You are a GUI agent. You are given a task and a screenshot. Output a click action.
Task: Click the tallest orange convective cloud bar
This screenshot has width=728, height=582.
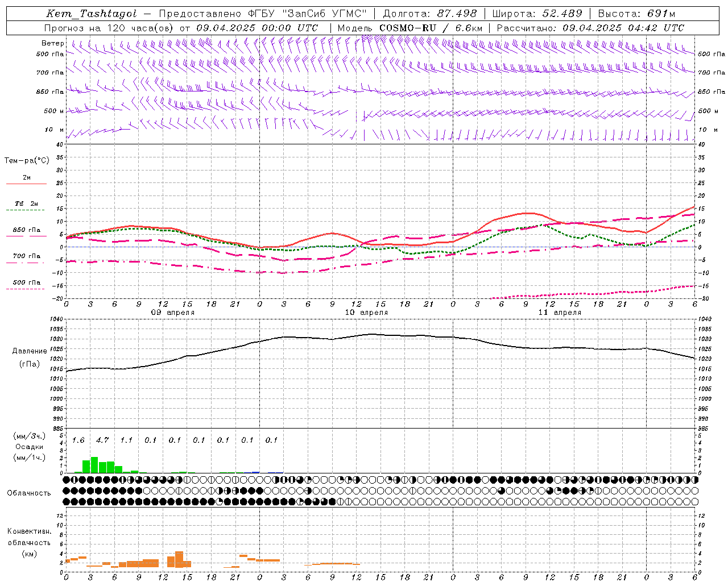point(179,559)
